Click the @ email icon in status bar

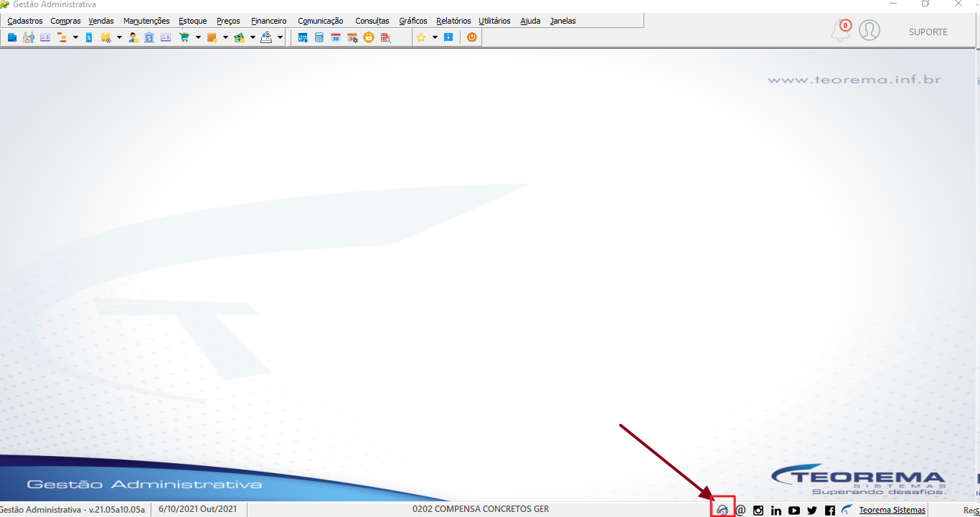coord(740,511)
